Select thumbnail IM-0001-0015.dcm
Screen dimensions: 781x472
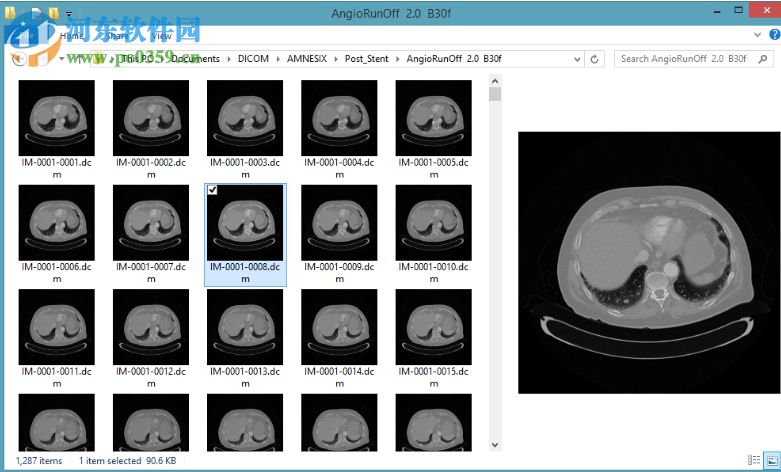(x=433, y=327)
